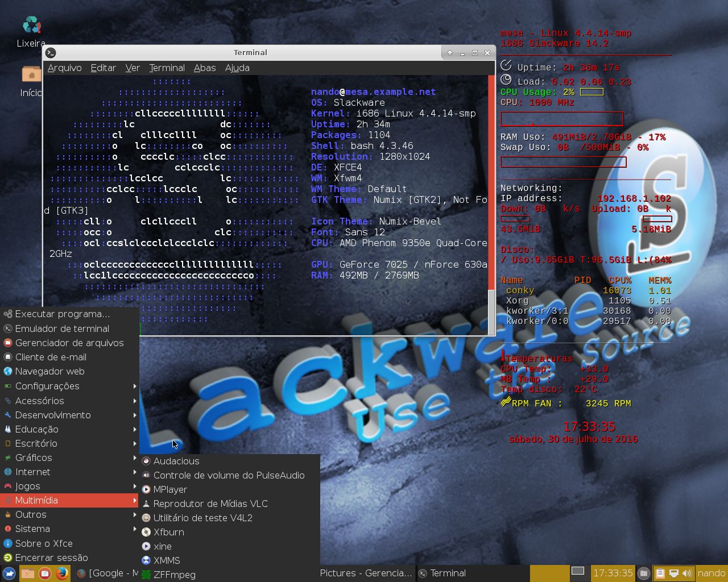Expand the Gráficos submenu
This screenshot has height=582, width=728.
(x=69, y=458)
